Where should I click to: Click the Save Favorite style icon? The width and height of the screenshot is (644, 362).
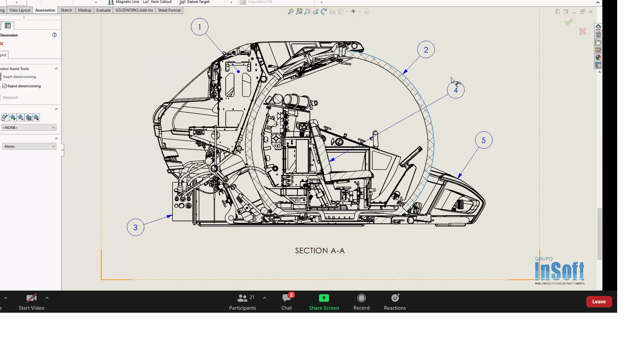29,117
